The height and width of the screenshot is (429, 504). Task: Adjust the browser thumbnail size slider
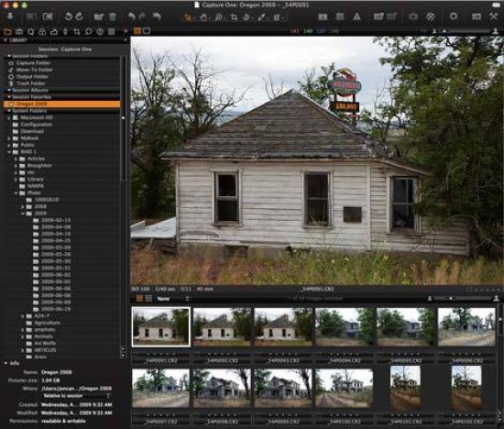pyautogui.click(x=463, y=299)
